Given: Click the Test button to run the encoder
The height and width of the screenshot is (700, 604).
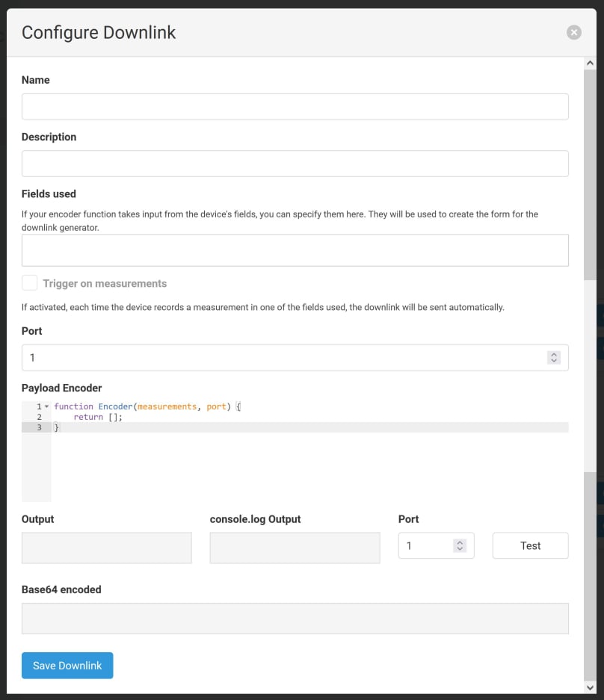Looking at the screenshot, I should pyautogui.click(x=530, y=545).
